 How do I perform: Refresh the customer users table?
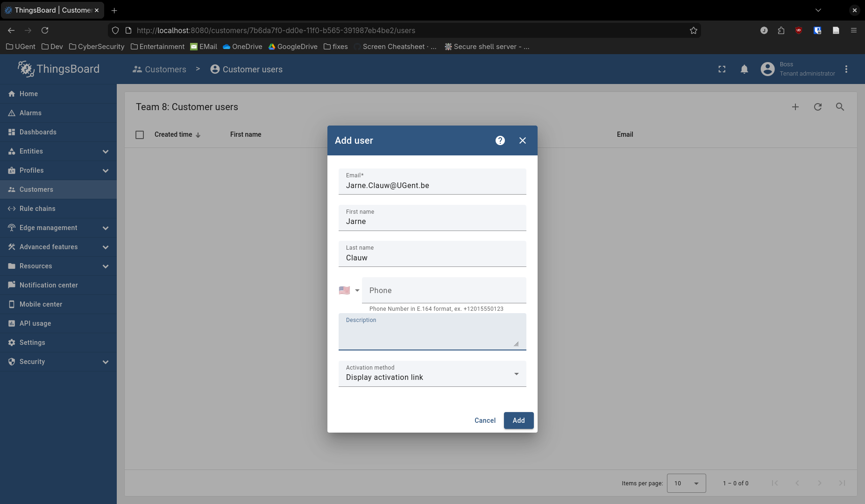[x=817, y=107]
